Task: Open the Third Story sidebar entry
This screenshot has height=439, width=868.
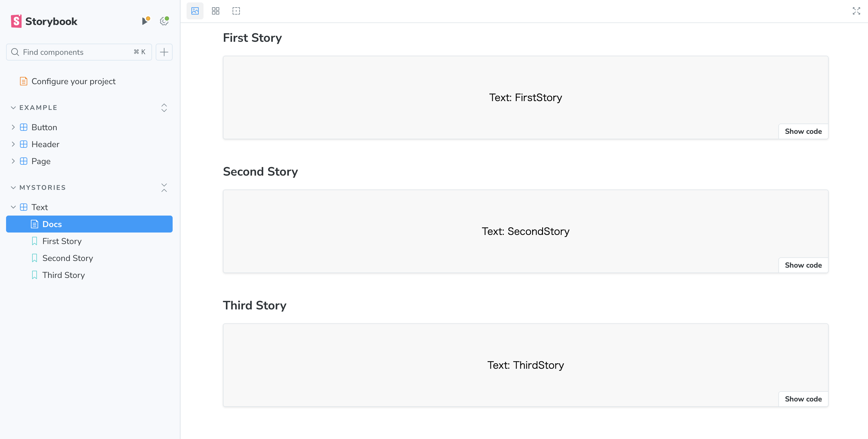Action: coord(63,275)
